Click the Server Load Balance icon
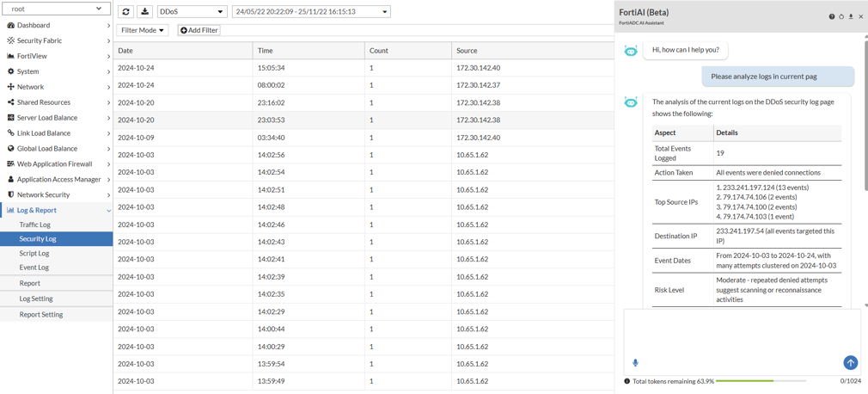This screenshot has width=868, height=394. (x=11, y=118)
